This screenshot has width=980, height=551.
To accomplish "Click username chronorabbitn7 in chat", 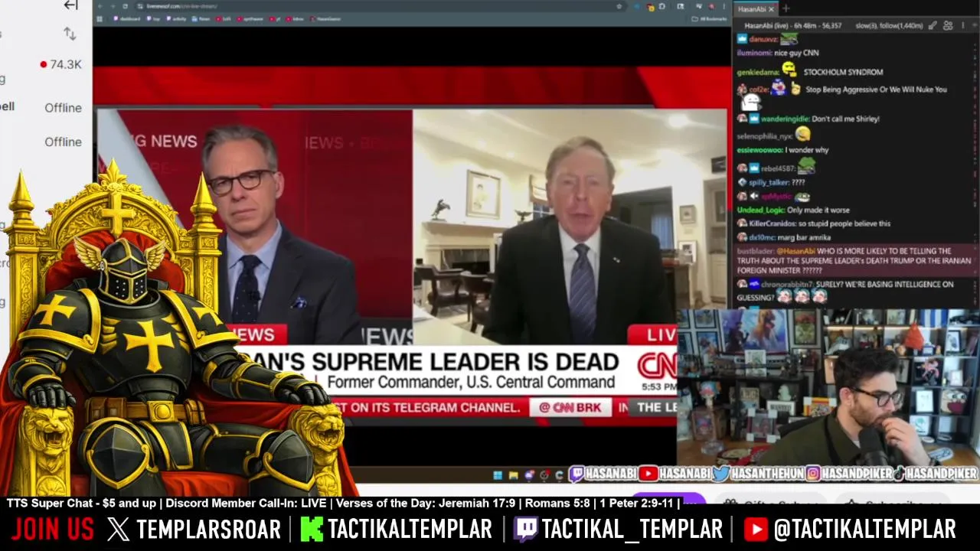I will click(786, 284).
